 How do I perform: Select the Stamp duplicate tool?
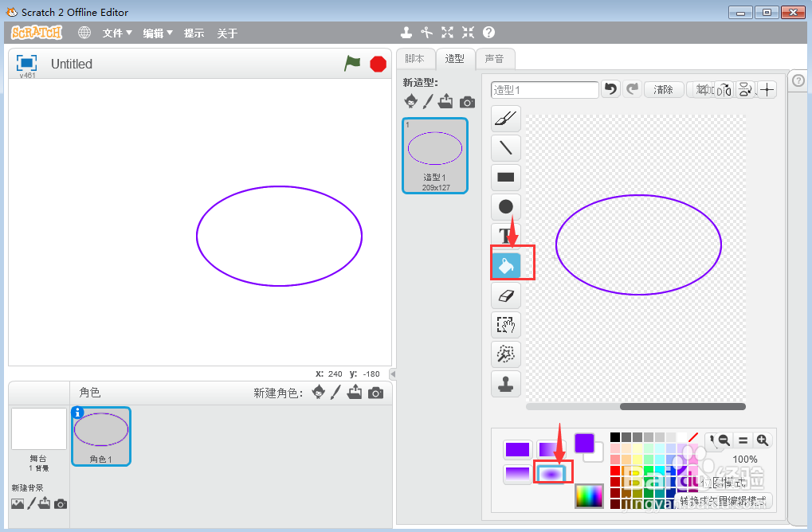(505, 384)
